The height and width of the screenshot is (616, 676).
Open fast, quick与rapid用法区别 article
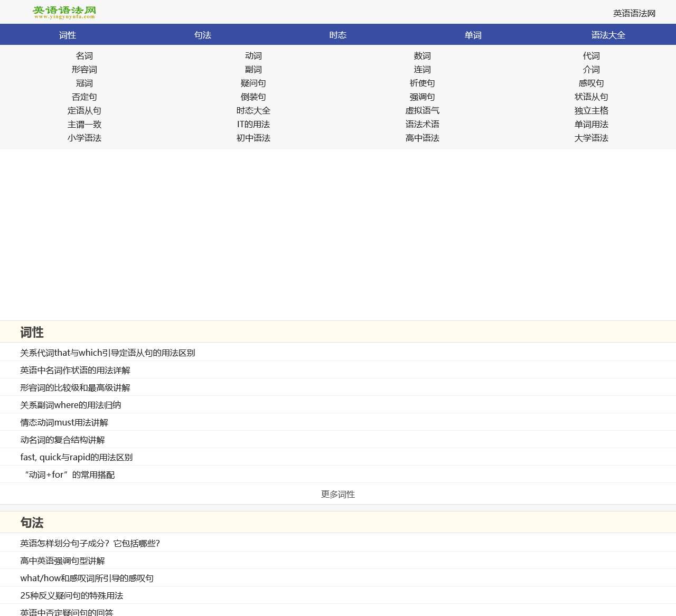click(77, 457)
